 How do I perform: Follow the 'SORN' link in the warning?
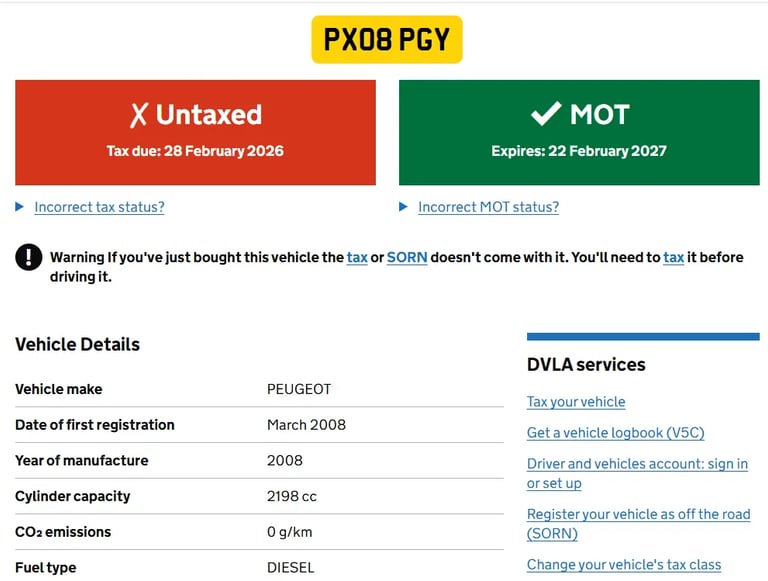(x=407, y=257)
